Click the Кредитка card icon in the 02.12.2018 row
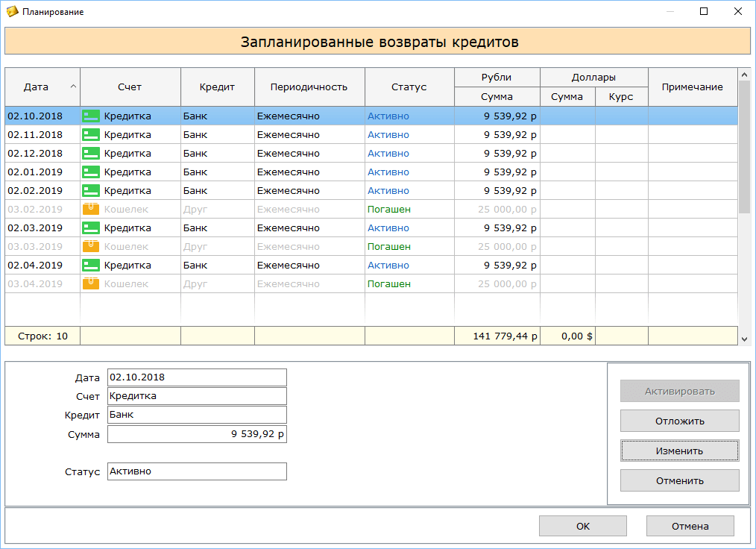756x549 pixels. tap(91, 154)
